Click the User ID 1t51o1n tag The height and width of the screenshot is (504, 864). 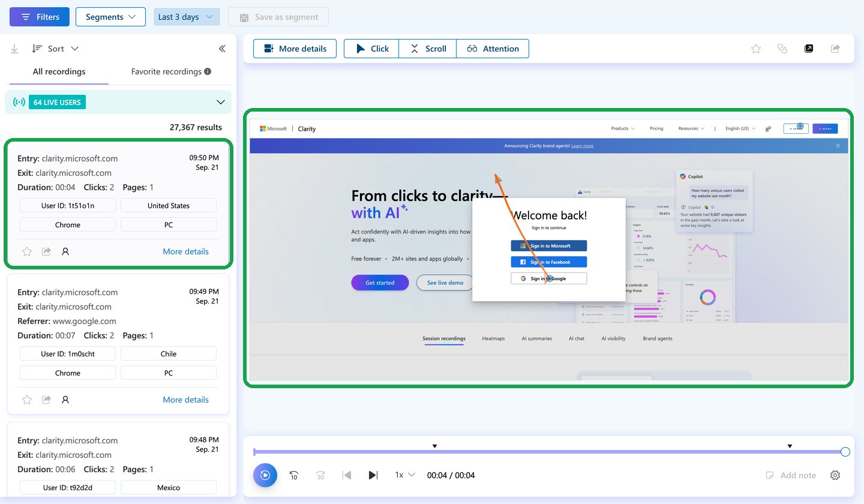point(68,206)
